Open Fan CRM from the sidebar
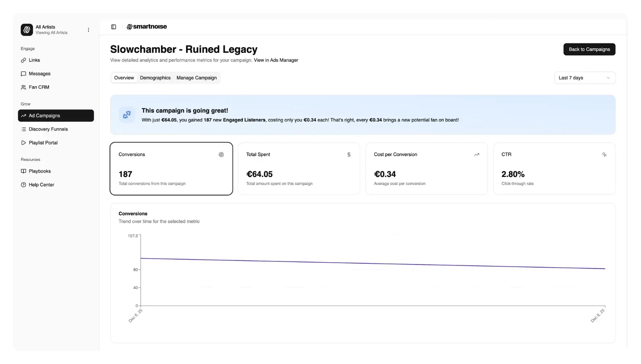641x364 pixels. (x=39, y=87)
